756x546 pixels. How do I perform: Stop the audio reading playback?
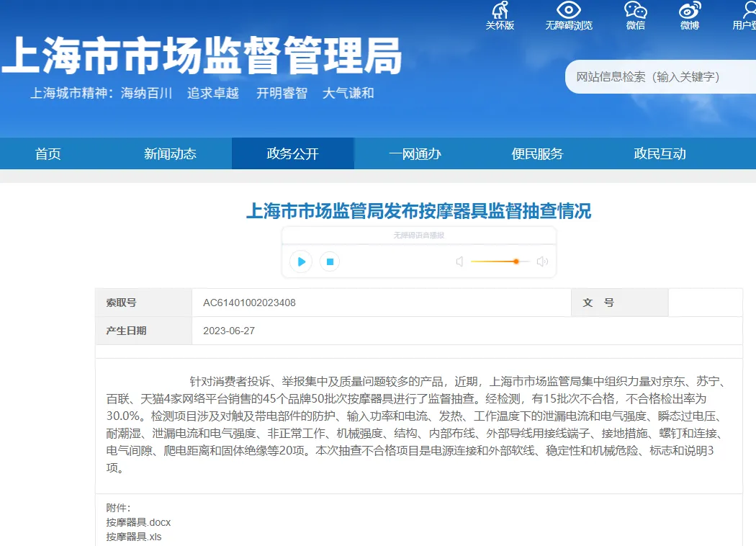[x=330, y=261]
